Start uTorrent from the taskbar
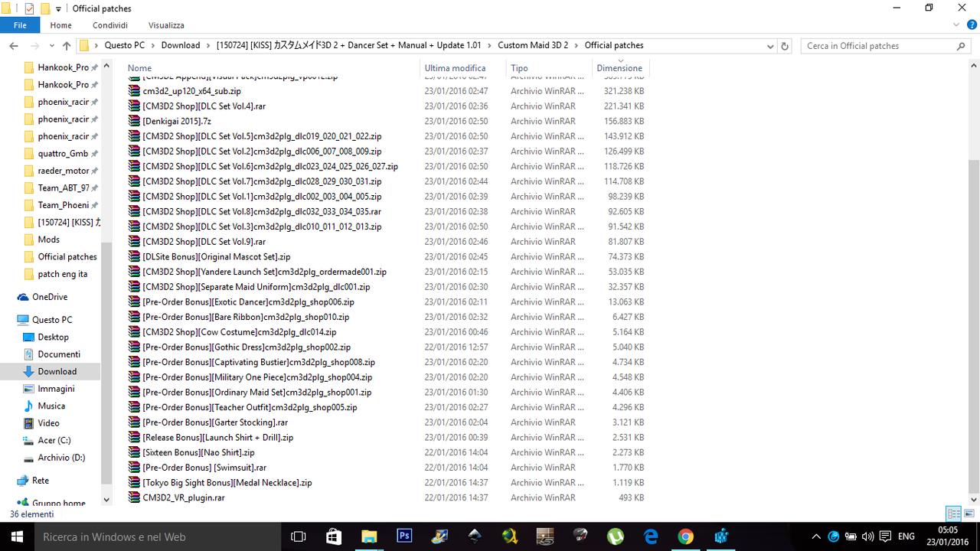This screenshot has height=551, width=980. pos(616,536)
